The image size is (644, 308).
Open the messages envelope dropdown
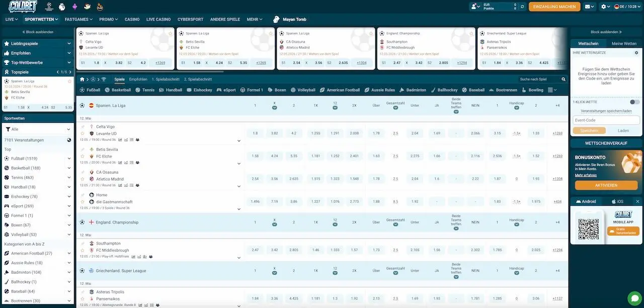click(589, 7)
